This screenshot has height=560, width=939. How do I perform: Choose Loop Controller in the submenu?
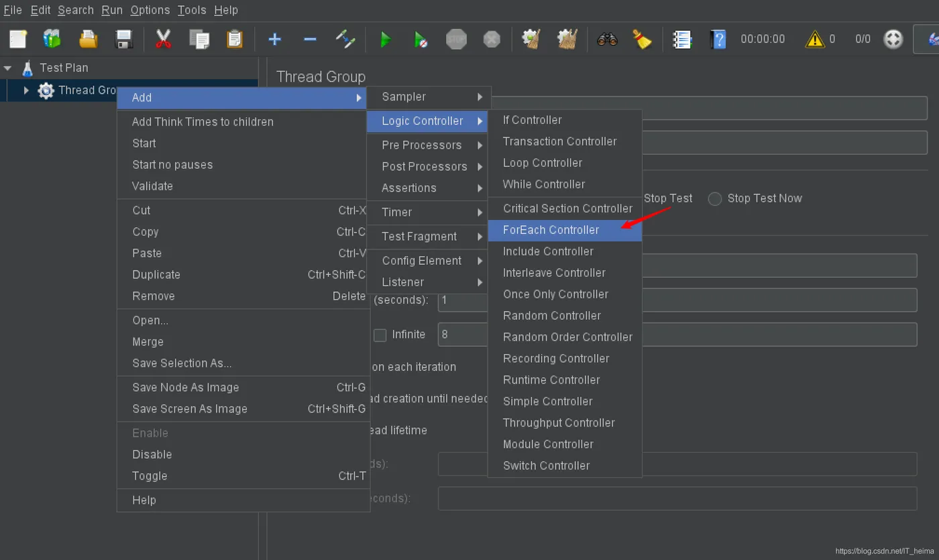(x=565, y=163)
